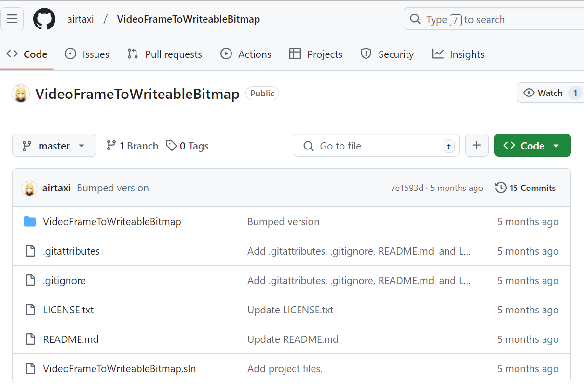The width and height of the screenshot is (584, 392).
Task: Open the green Code dropdown
Action: click(x=532, y=146)
